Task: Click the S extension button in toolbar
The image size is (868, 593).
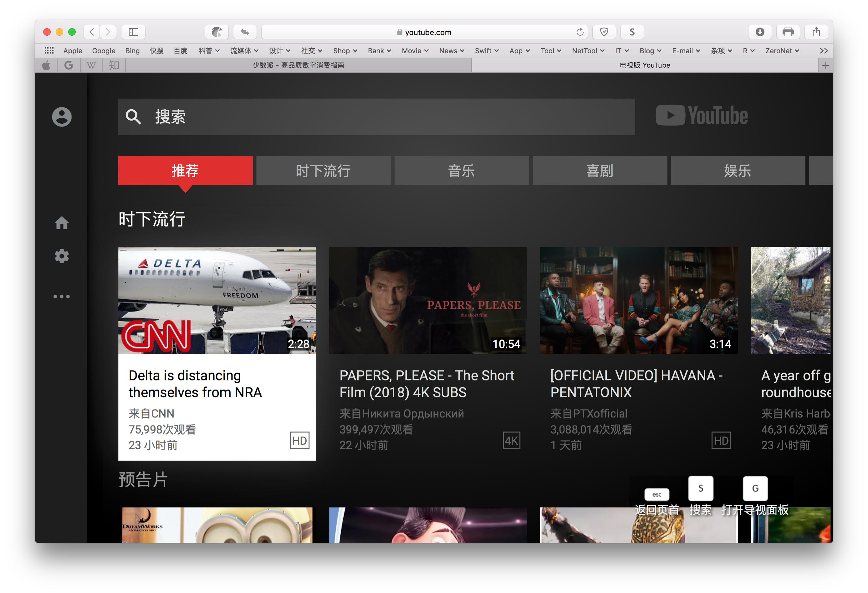Action: click(632, 32)
